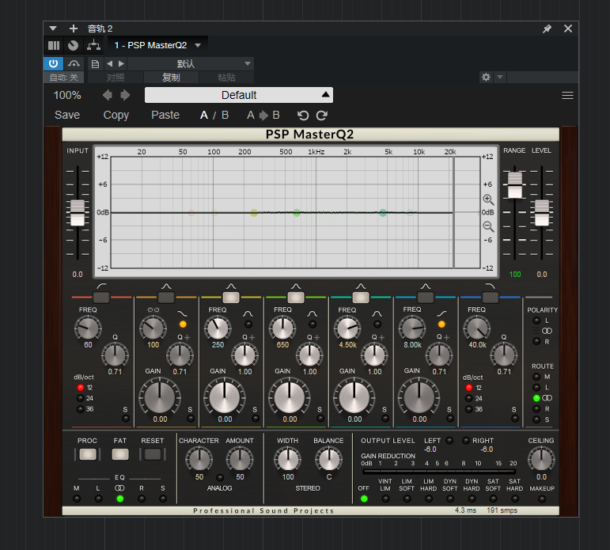The height and width of the screenshot is (550, 610).
Task: Open the hamburger menu icon beside preset bar
Action: tap(567, 95)
